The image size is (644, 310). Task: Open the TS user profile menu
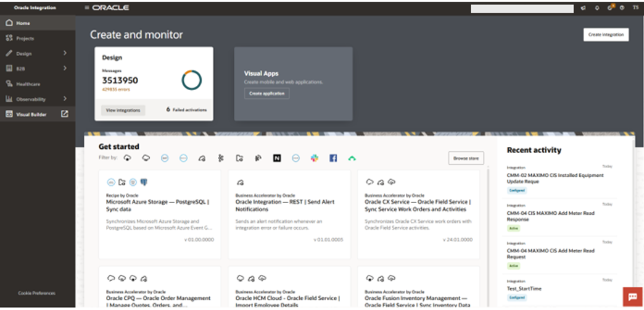(635, 8)
